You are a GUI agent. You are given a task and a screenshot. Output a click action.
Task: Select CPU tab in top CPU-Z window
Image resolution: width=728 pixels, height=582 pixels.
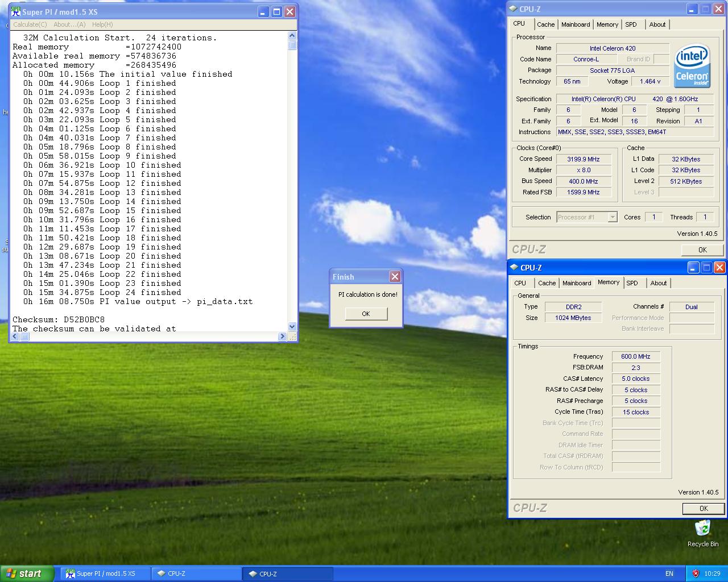click(x=519, y=23)
